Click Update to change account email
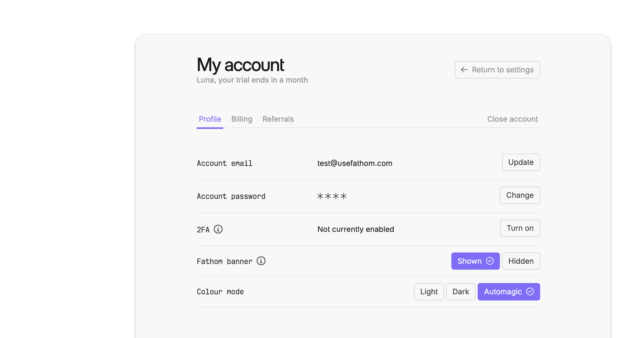Screen dimensions: 644x338 [521, 162]
